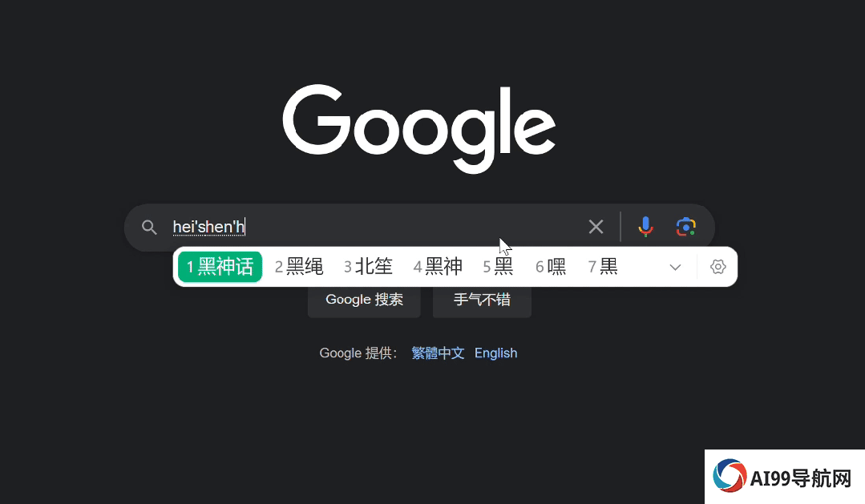Choose candidate 6 嘿
865x504 pixels.
[x=551, y=267]
